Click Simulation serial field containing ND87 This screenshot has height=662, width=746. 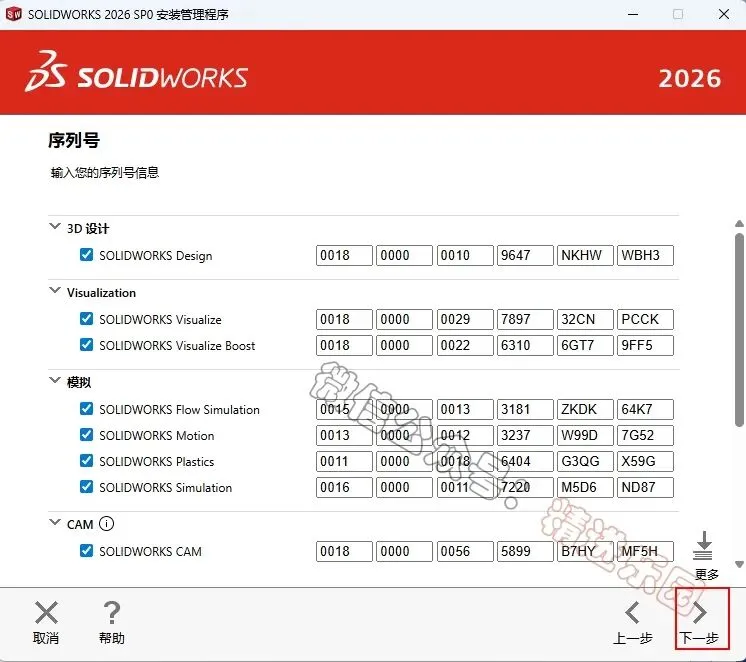(645, 487)
